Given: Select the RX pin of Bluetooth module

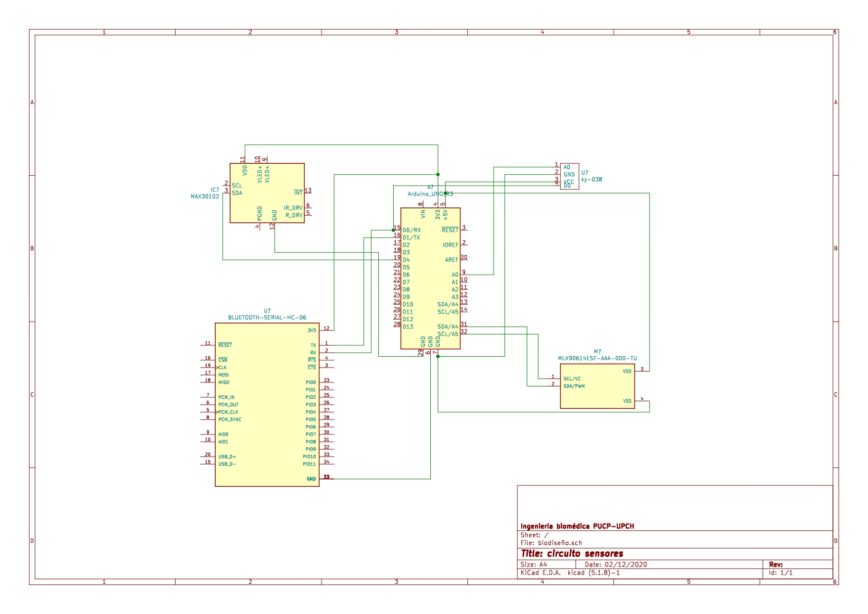Looking at the screenshot, I should [313, 353].
